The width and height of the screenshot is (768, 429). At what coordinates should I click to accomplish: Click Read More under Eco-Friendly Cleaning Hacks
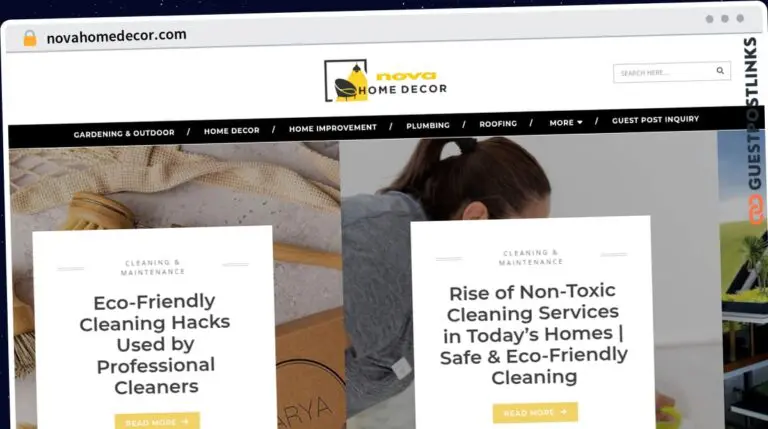click(x=157, y=421)
